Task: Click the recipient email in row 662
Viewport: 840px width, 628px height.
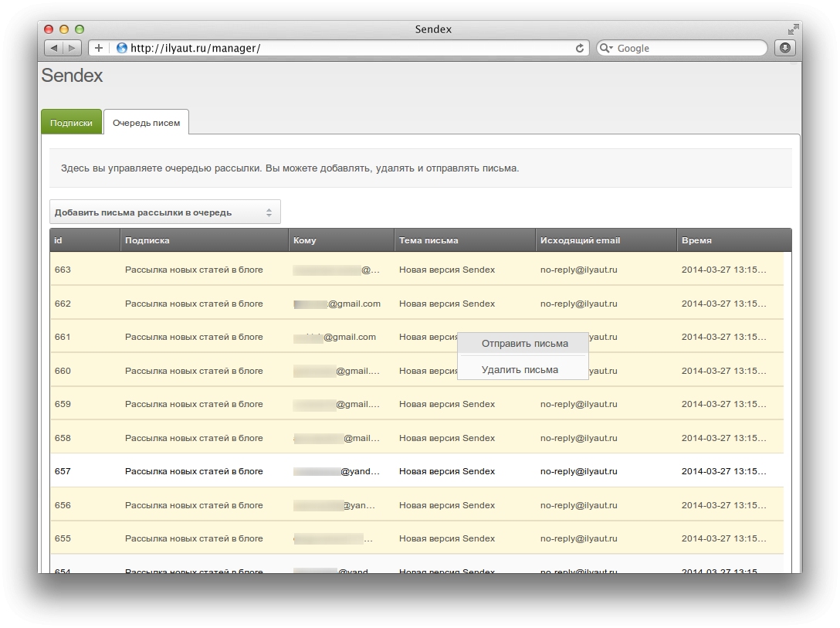Action: click(337, 304)
